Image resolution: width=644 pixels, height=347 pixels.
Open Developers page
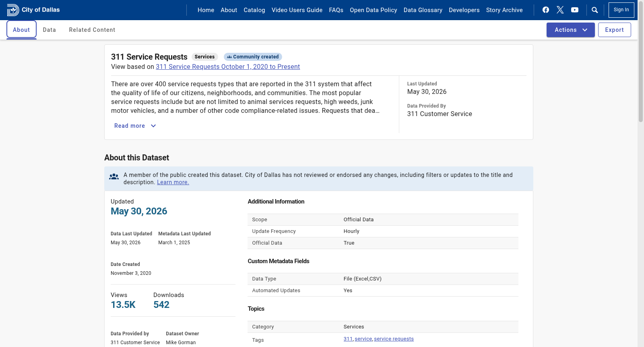464,10
